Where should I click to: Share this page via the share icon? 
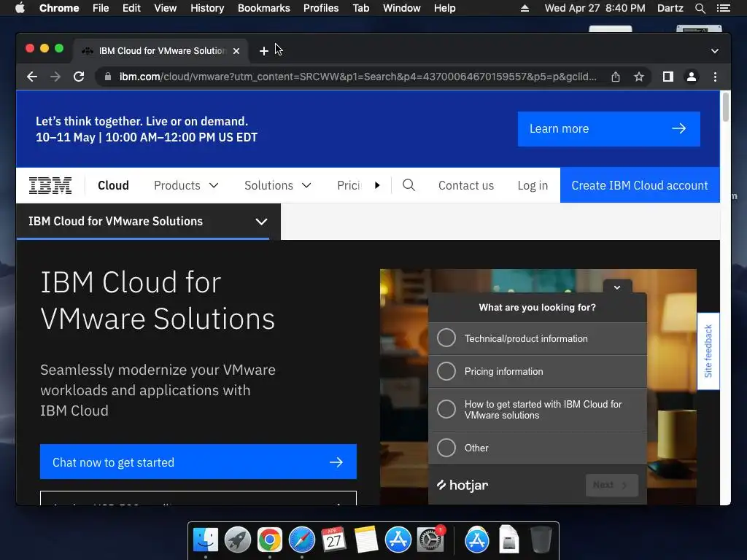(616, 77)
